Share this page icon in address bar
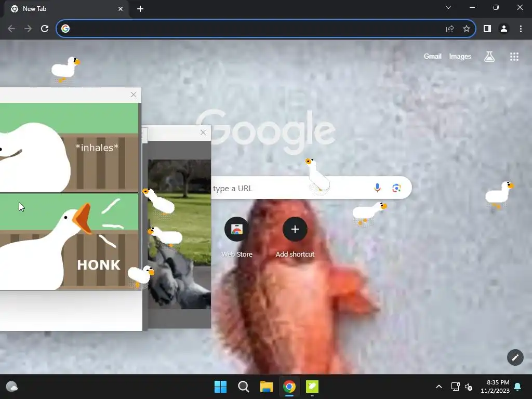 click(x=450, y=29)
